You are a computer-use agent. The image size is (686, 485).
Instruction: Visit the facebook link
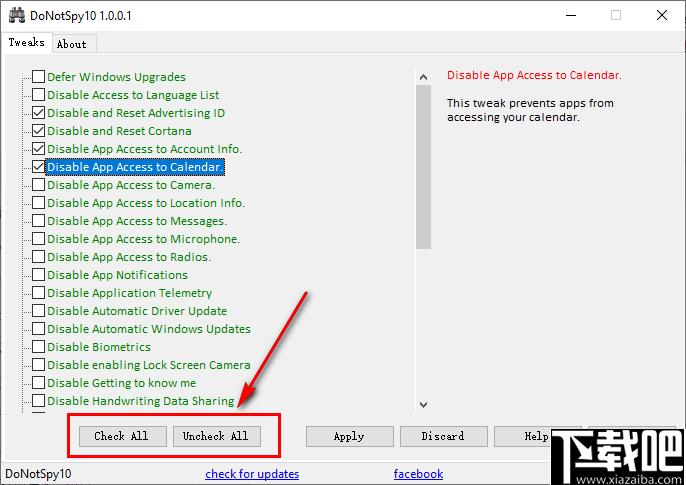pyautogui.click(x=418, y=474)
